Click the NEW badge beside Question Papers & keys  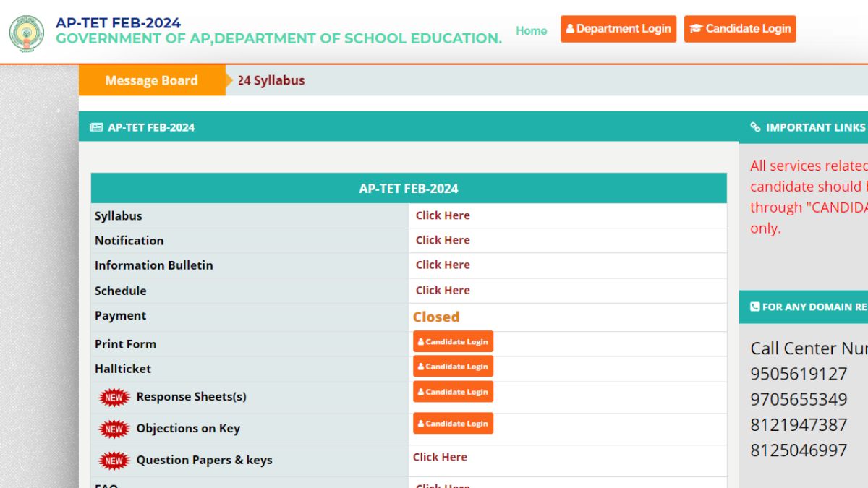114,460
